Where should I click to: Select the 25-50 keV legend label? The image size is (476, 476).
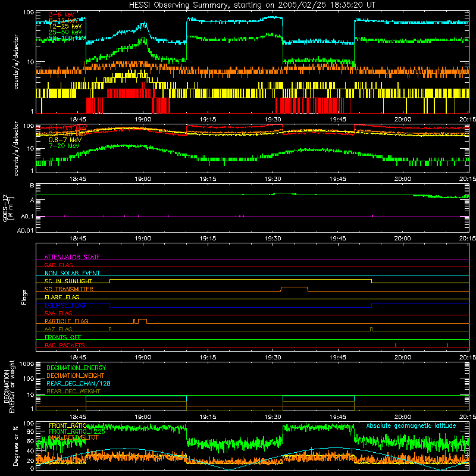pos(65,32)
